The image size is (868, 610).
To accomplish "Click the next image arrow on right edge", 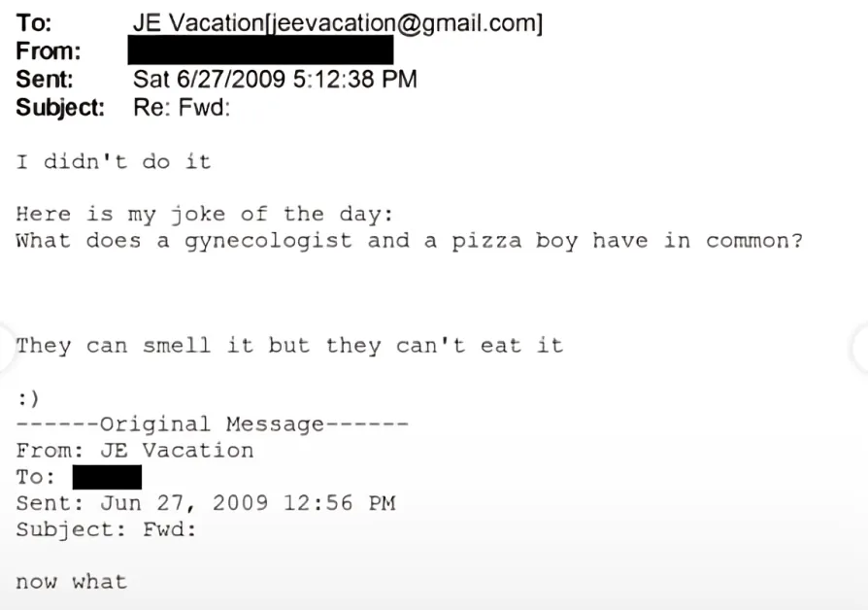I will click(x=858, y=346).
